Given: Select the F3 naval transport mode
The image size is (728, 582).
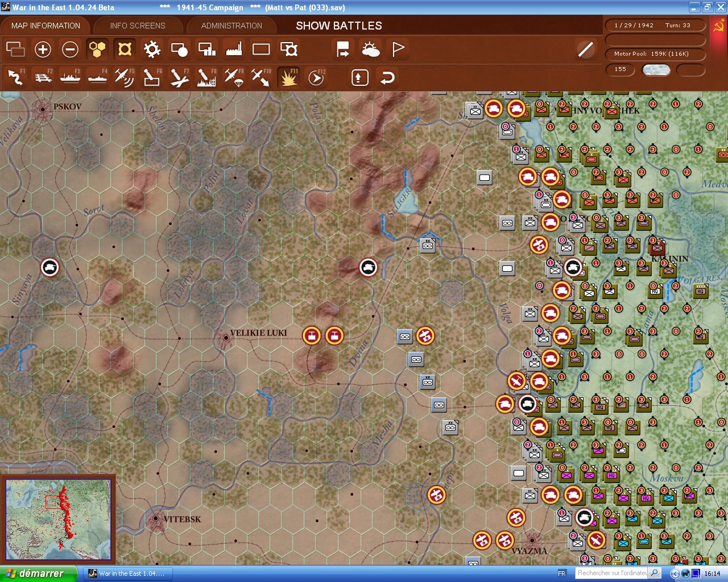Looking at the screenshot, I should [x=70, y=77].
